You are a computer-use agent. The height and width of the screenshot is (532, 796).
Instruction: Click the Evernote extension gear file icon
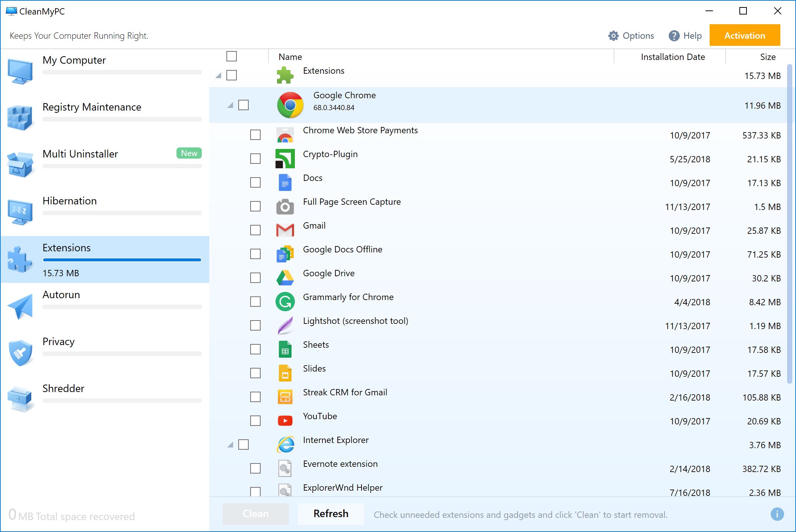285,468
